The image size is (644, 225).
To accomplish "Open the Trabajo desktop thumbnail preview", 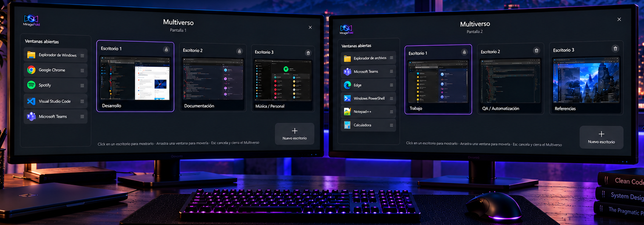I will tap(438, 81).
